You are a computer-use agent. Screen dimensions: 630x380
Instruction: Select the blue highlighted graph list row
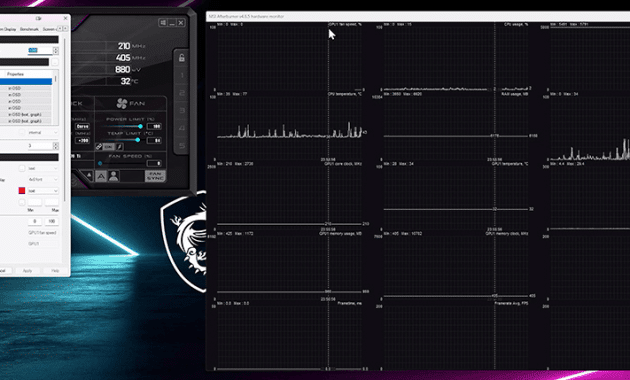point(26,82)
